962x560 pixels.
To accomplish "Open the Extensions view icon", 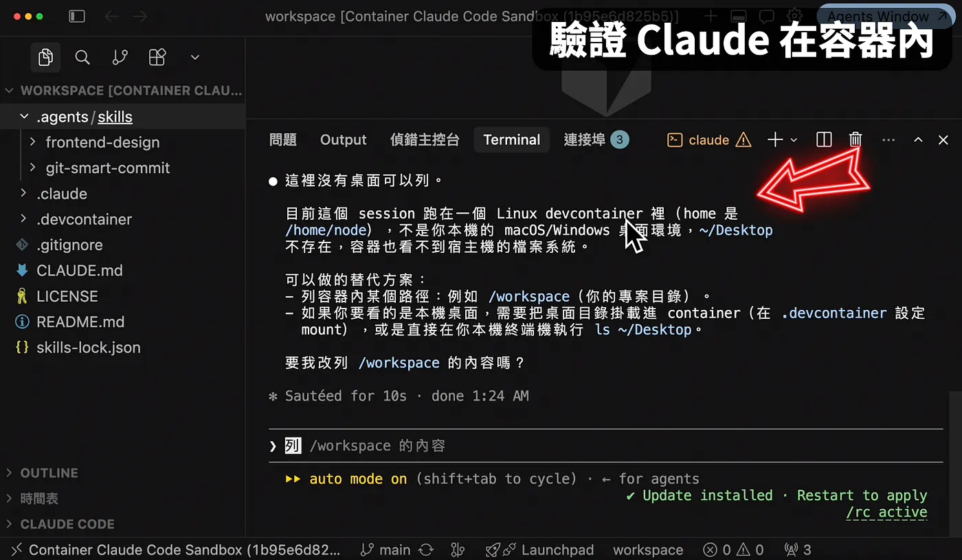I will coord(157,58).
